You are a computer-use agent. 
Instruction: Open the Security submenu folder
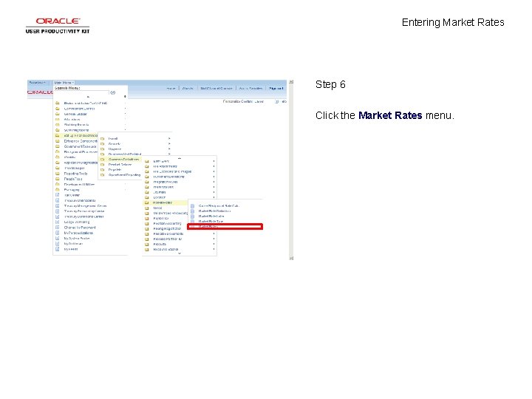(x=115, y=144)
